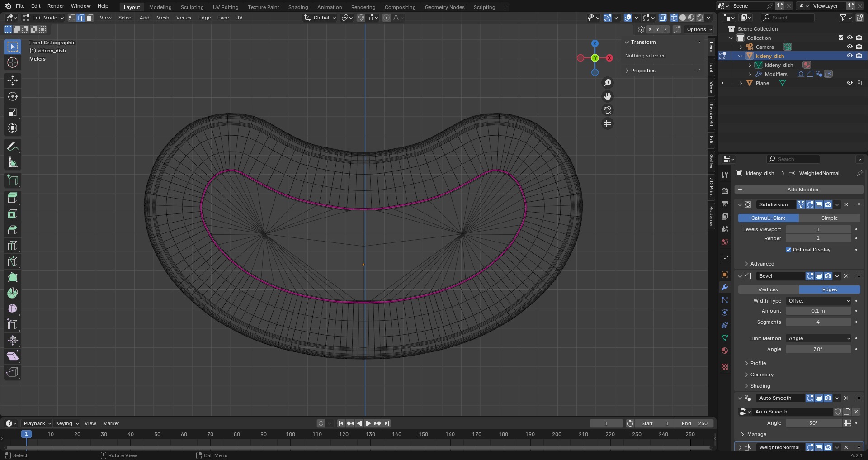Select the Move tool
Viewport: 868px width, 460px height.
[x=13, y=81]
